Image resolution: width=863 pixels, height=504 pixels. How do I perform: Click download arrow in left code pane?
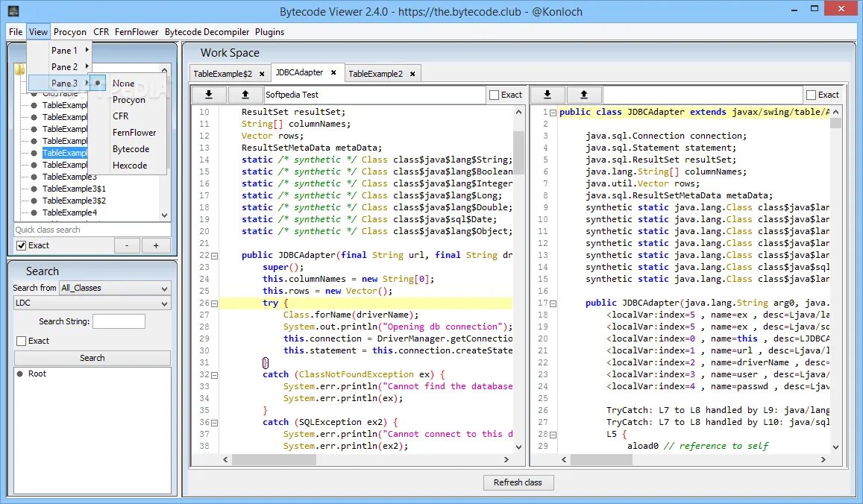[209, 95]
